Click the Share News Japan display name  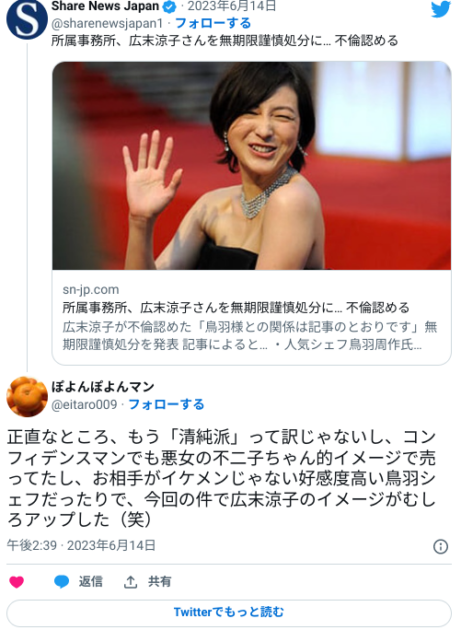[105, 6]
